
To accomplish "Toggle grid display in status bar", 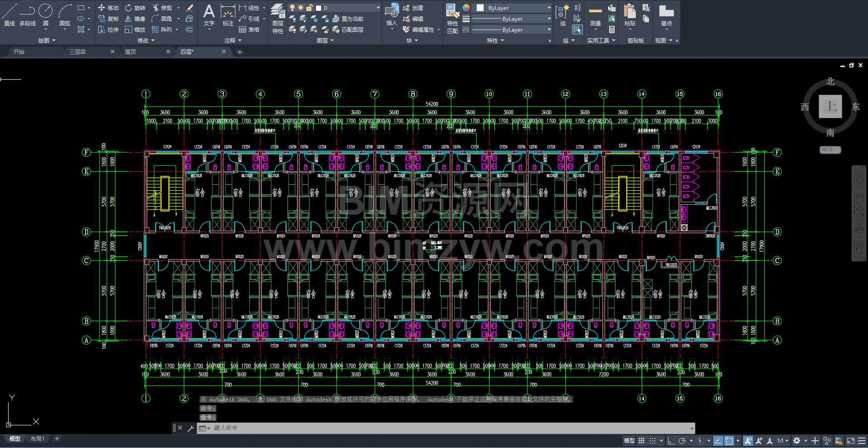I will pyautogui.click(x=642, y=441).
